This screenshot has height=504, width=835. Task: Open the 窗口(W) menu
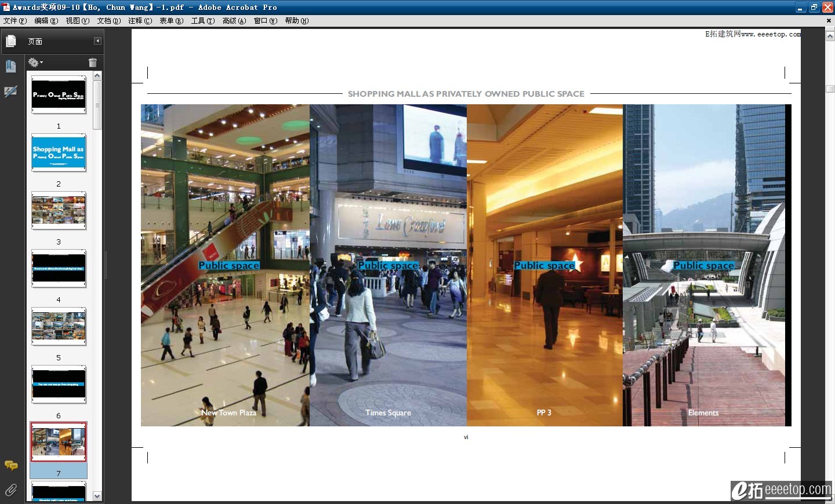pos(266,21)
